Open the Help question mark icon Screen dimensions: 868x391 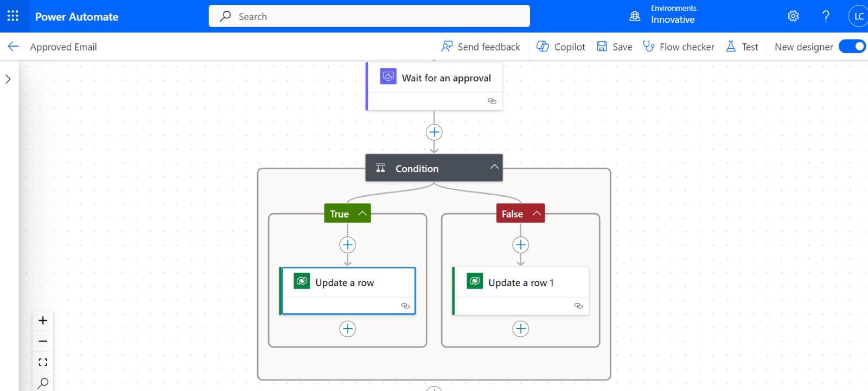(826, 16)
